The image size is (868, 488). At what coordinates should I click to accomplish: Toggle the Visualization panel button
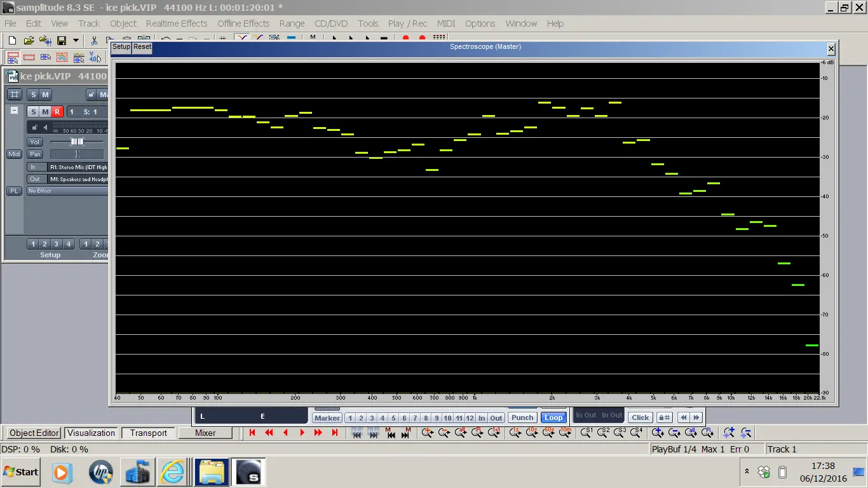(x=92, y=433)
